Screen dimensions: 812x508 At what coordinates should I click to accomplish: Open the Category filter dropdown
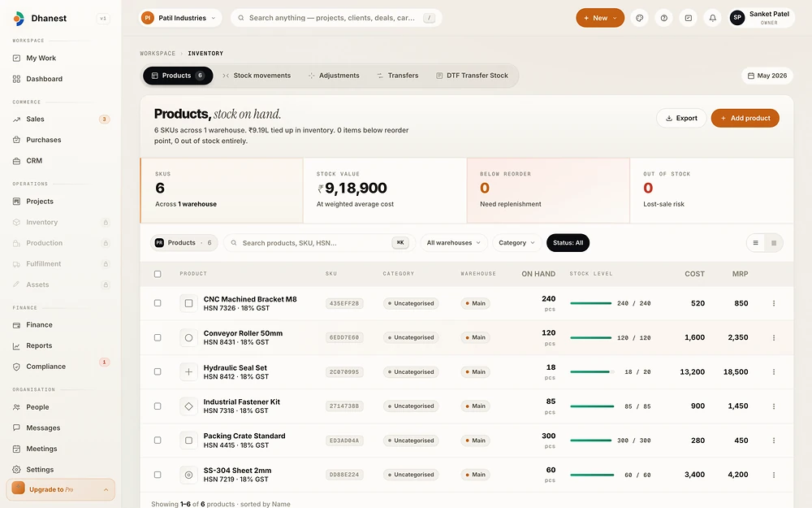[x=516, y=242]
